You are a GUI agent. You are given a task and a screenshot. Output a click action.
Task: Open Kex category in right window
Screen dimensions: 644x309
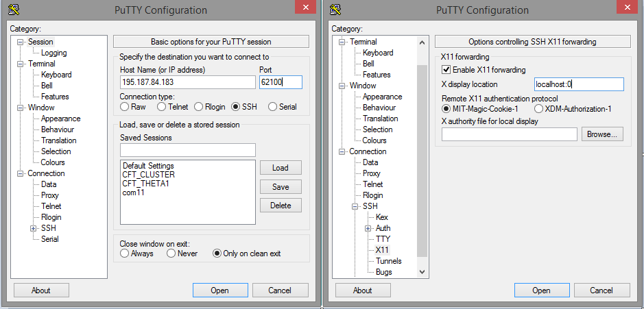click(x=381, y=217)
